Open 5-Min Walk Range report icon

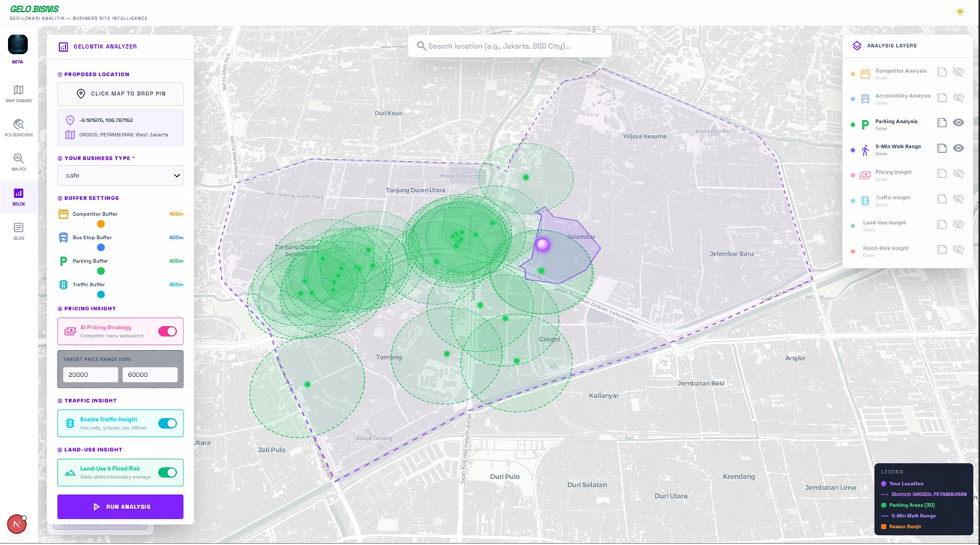942,148
